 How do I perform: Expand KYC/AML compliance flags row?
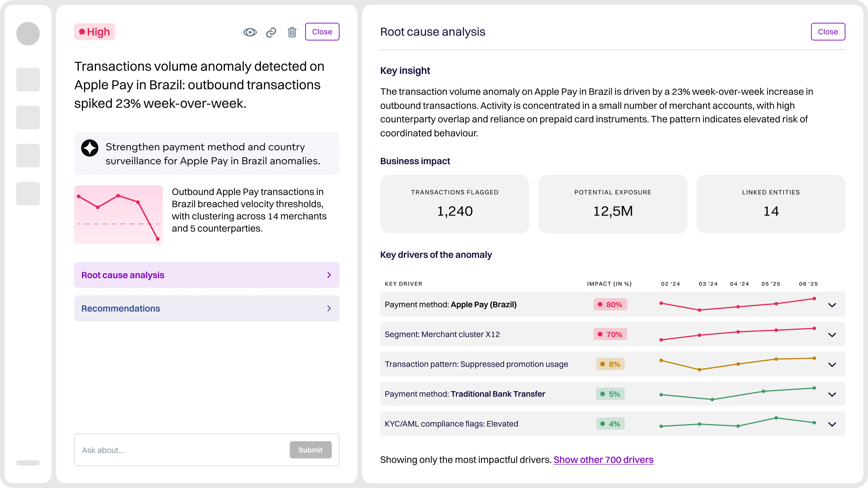tap(832, 424)
